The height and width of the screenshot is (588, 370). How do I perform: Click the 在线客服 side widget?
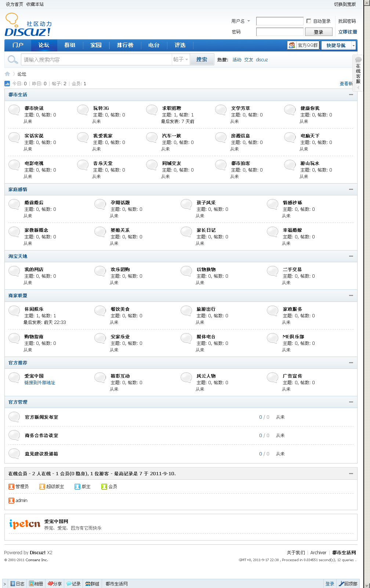coord(358,73)
